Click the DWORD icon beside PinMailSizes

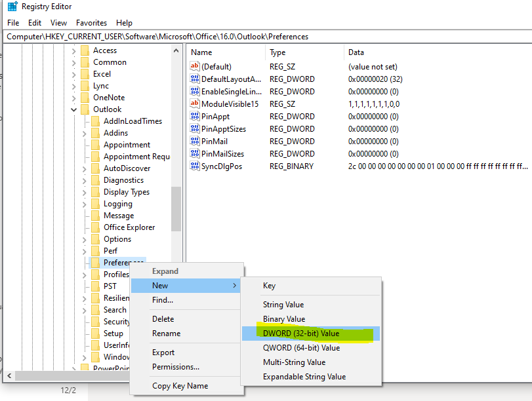tap(194, 154)
